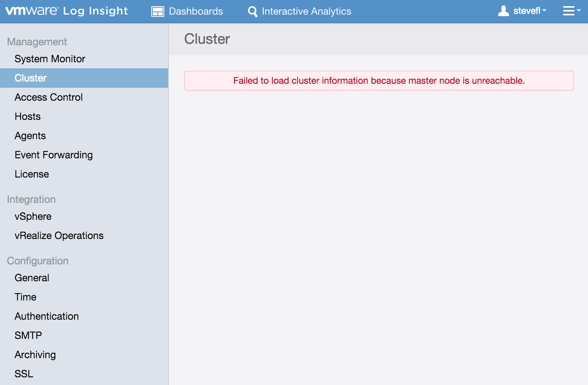
Task: Open the Hosts management page
Action: (x=28, y=116)
